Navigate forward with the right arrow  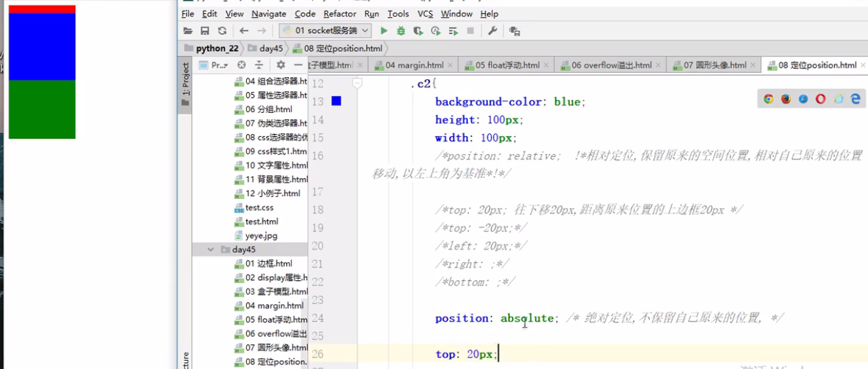tap(261, 31)
